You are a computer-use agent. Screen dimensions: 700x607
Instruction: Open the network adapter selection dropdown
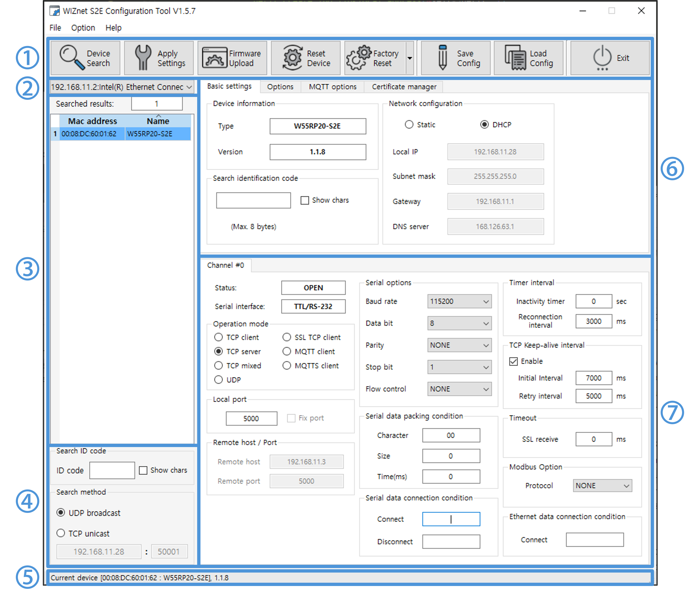122,87
